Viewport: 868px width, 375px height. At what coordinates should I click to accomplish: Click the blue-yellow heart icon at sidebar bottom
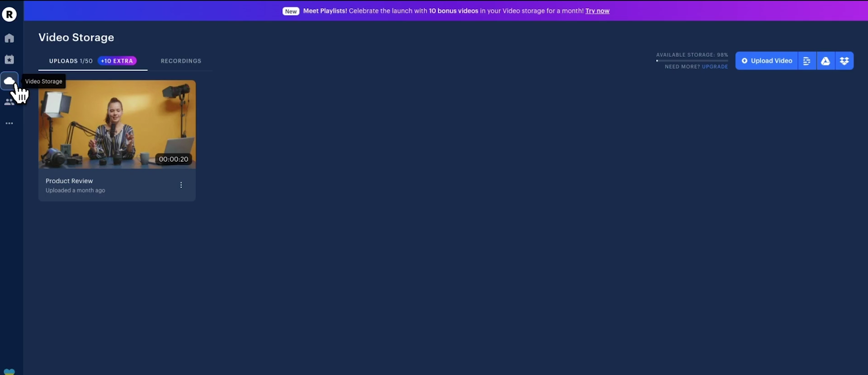(x=9, y=371)
